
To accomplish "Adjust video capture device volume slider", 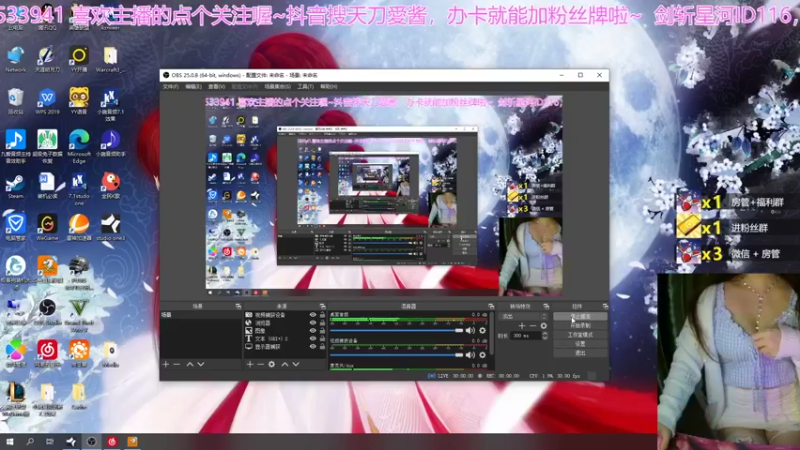I will click(396, 355).
